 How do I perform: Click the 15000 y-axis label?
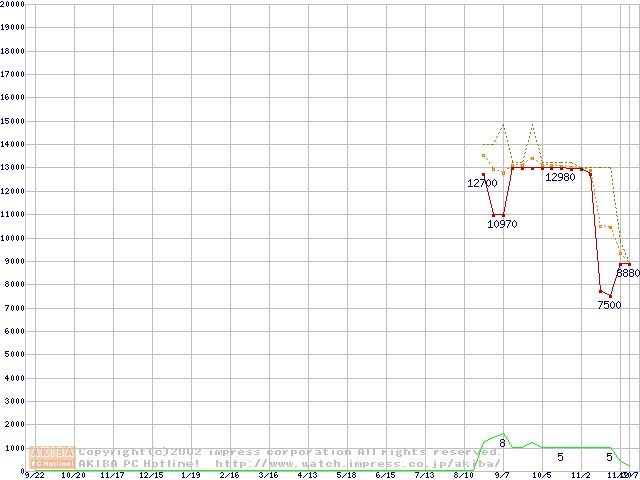pos(13,121)
